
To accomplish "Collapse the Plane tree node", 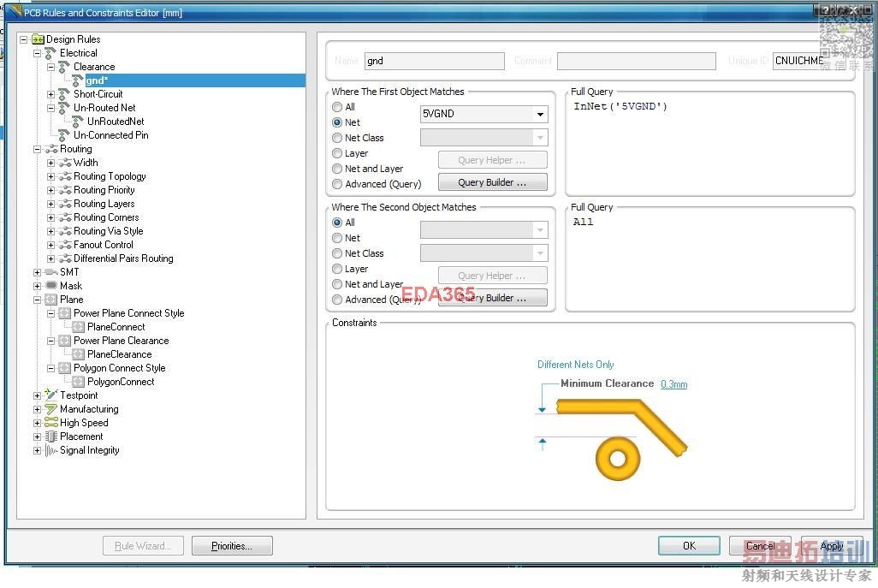I will 38,300.
